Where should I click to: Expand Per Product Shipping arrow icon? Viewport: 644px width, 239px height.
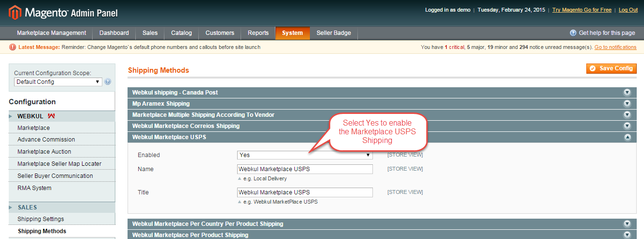627,235
